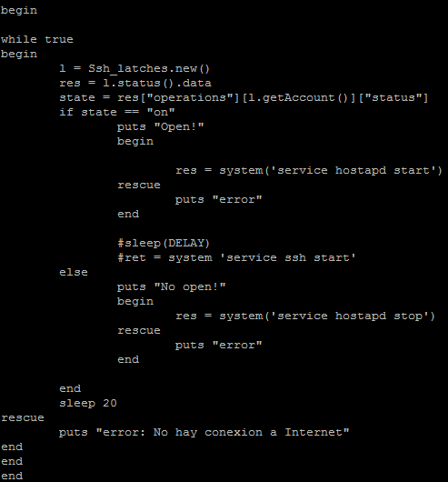Place cursor on 'while true' line
The image size is (448, 482).
(37, 39)
